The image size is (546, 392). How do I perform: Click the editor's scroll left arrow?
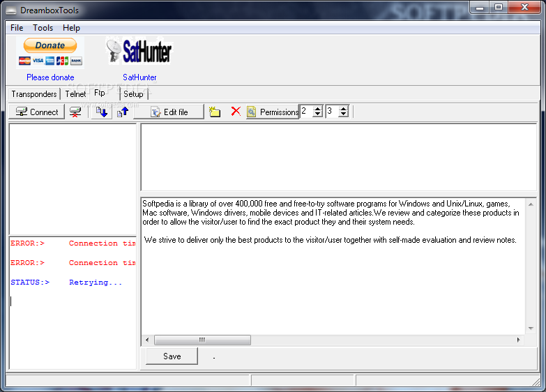pos(147,340)
